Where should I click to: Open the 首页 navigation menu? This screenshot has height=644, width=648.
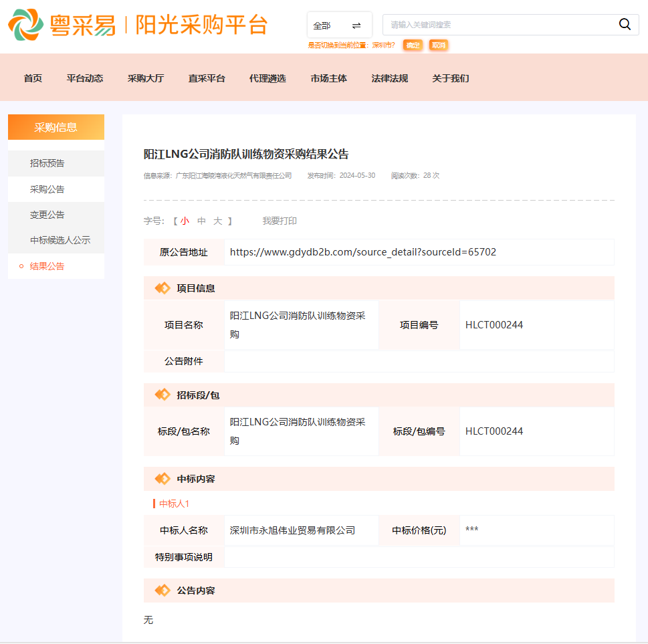click(33, 78)
